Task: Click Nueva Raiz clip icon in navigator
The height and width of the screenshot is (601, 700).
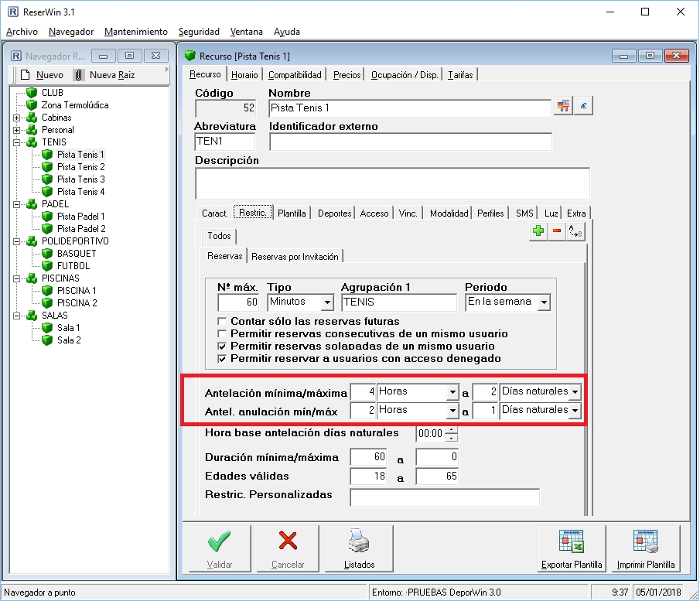Action: point(79,74)
